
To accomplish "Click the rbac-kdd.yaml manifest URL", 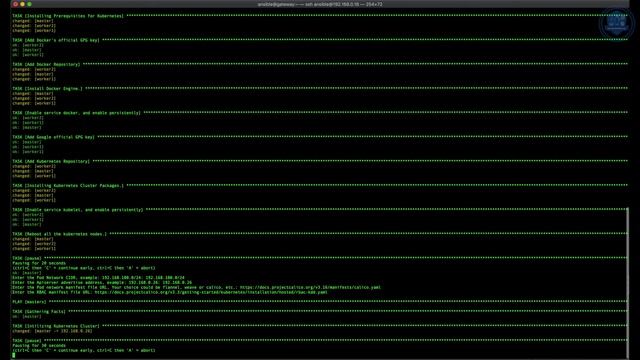I will click(211, 292).
